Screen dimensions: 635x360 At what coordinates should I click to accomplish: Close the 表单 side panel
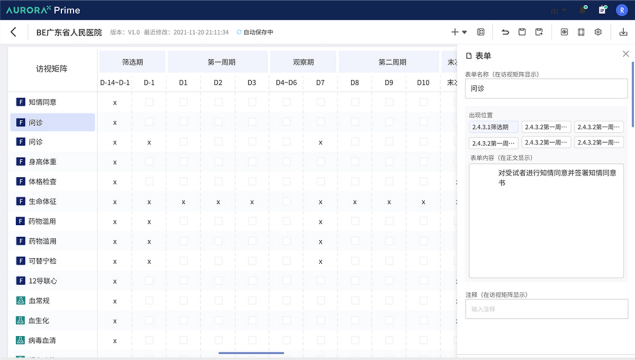point(626,54)
